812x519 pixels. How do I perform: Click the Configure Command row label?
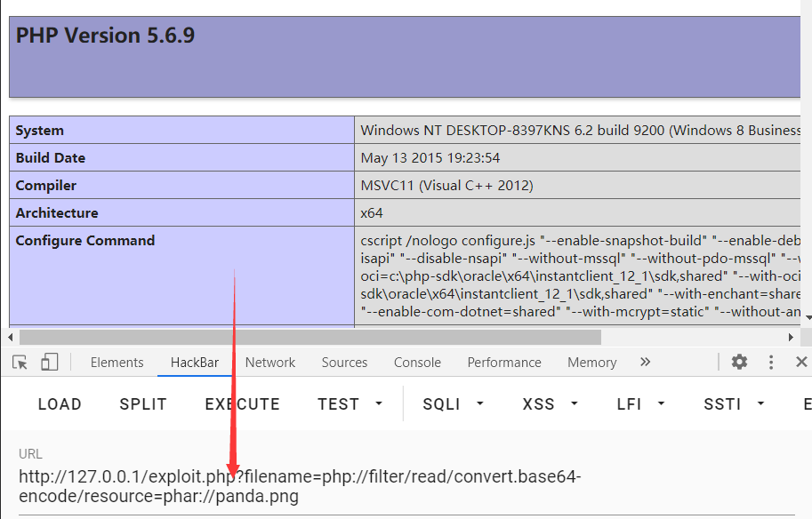click(x=84, y=241)
